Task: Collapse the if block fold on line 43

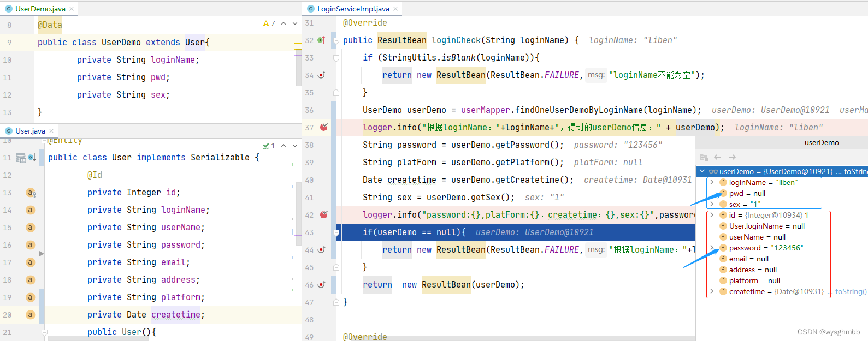Action: pos(336,232)
